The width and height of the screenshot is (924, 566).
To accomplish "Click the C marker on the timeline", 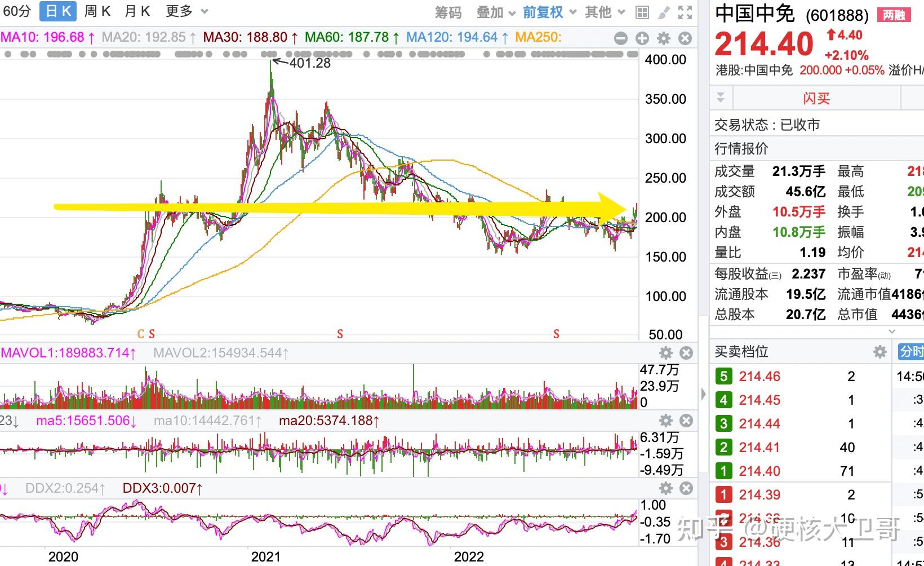I will pyautogui.click(x=141, y=334).
